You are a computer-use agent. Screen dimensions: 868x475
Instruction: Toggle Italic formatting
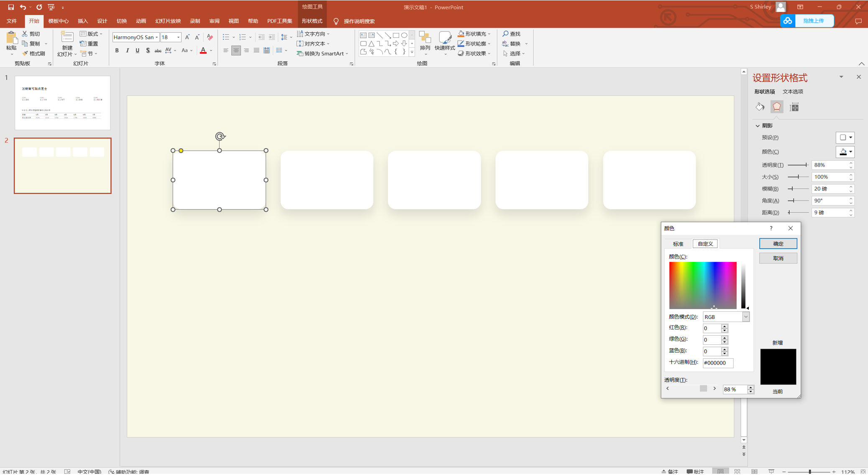pos(127,51)
